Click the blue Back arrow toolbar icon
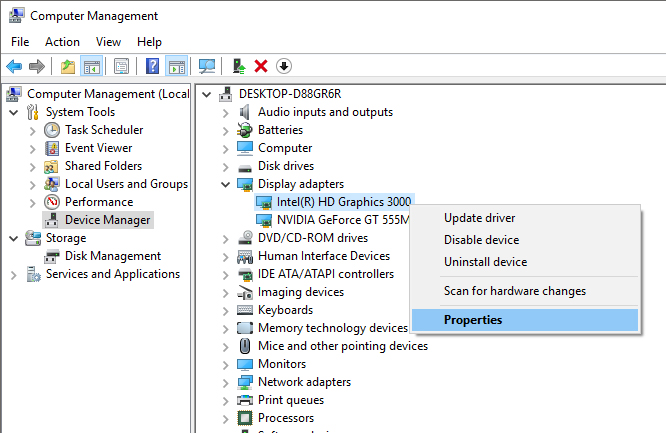Screen dimensions: 666x433 (x=14, y=66)
